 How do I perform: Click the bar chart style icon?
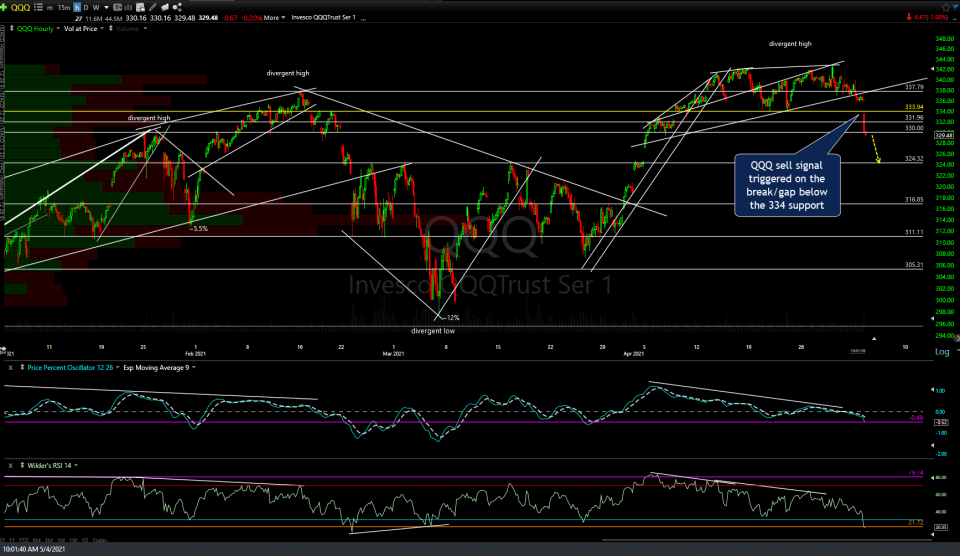point(128,7)
